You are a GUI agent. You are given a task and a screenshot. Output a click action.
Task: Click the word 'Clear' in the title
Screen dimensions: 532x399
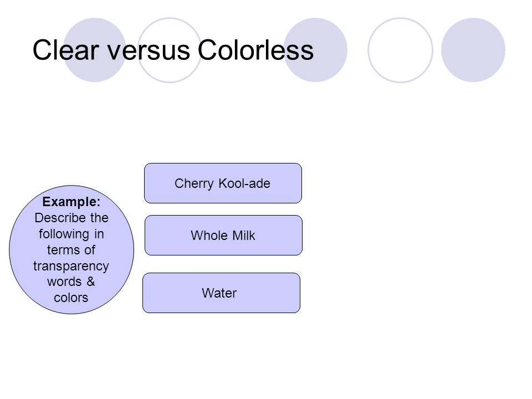[66, 50]
